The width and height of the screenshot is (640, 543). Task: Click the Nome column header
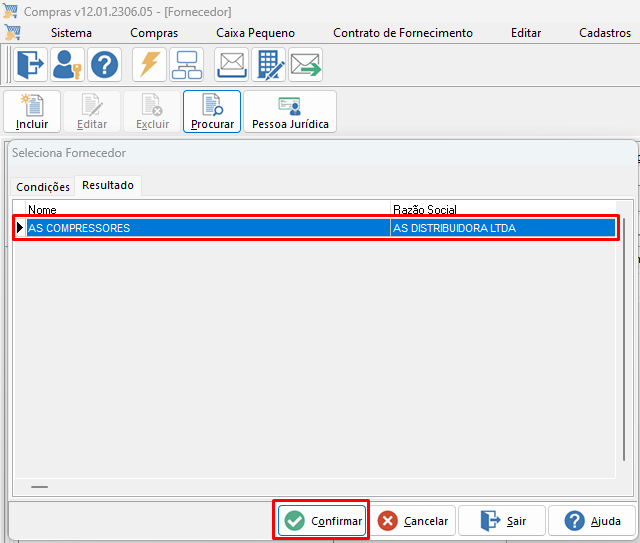(208, 209)
